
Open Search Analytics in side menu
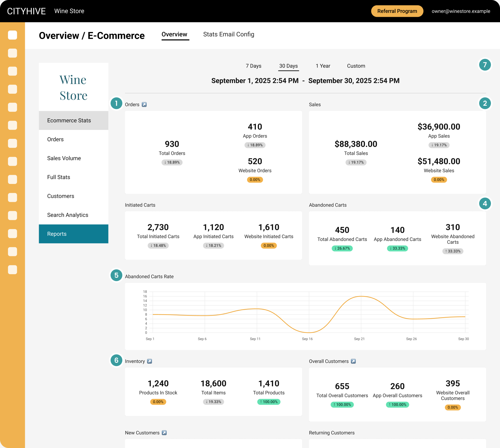coord(74,215)
